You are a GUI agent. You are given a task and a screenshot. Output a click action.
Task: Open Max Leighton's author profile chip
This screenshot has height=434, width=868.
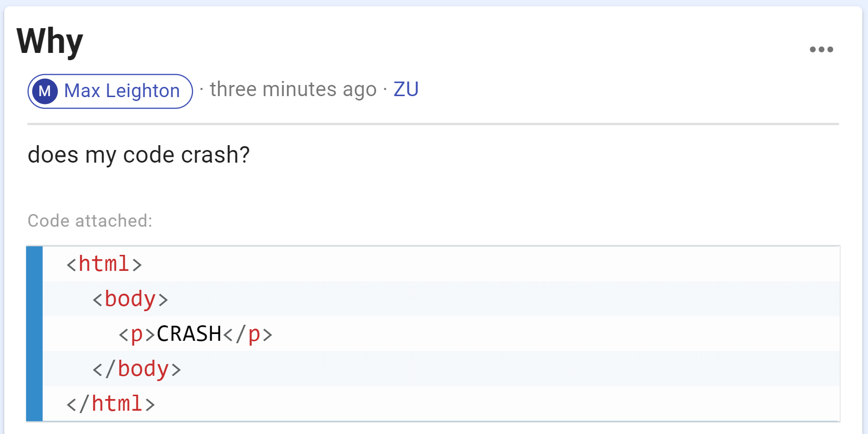pyautogui.click(x=110, y=91)
